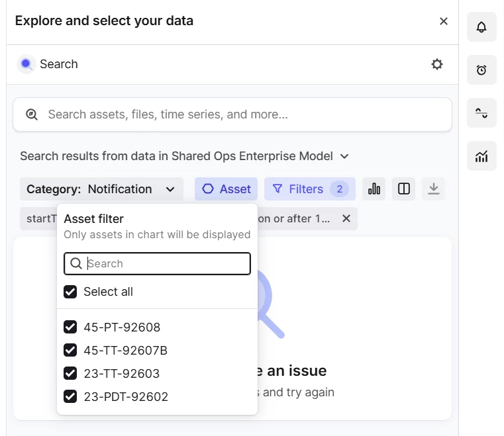Uncheck asset 23-TT-92603
Viewport: 504px width, 436px height.
pos(70,373)
